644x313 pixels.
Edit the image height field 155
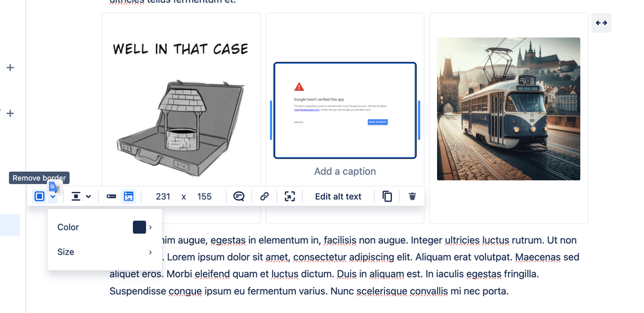point(204,196)
